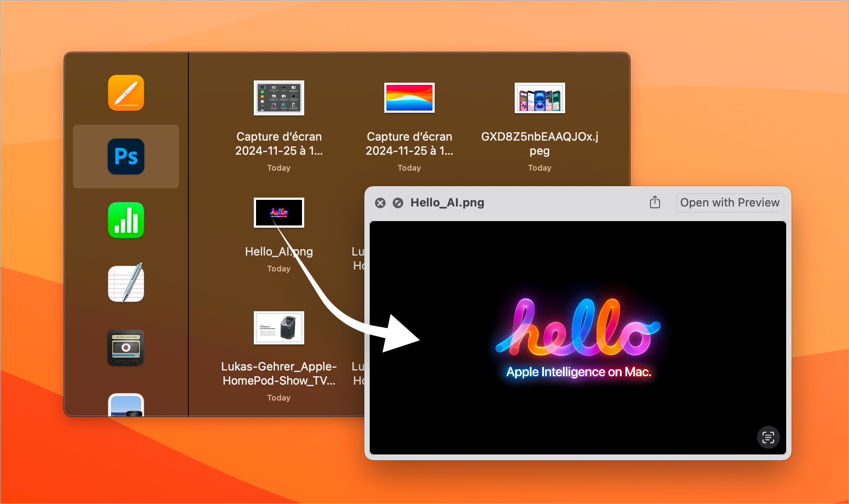Viewport: 849px width, 504px height.
Task: Click the share button in Hello_AI preview
Action: click(656, 203)
